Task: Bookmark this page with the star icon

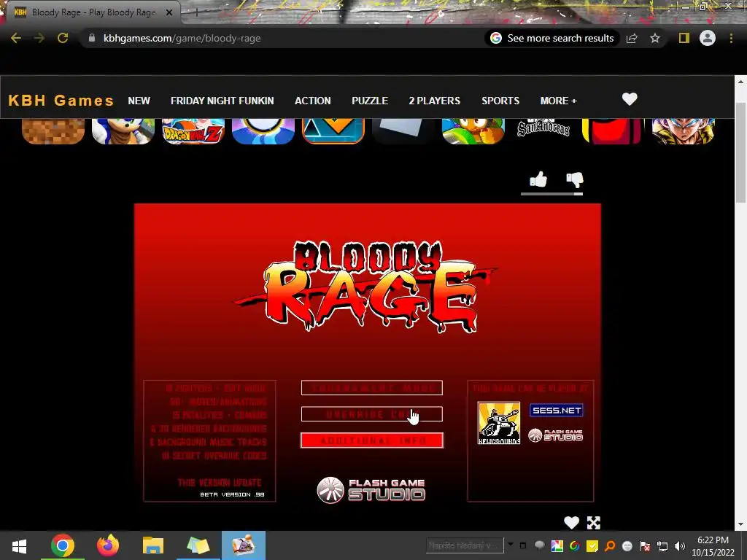Action: 655,38
